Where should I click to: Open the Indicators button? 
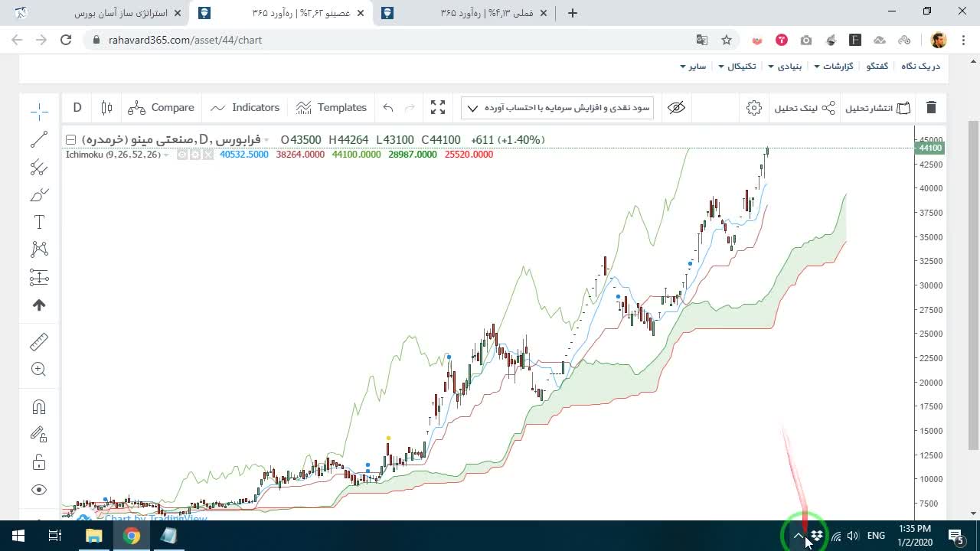[245, 108]
